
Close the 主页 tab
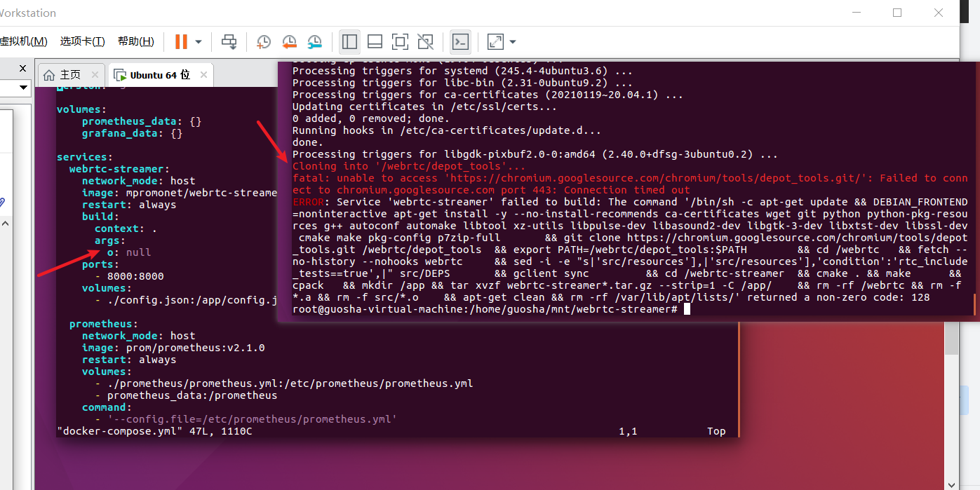95,74
